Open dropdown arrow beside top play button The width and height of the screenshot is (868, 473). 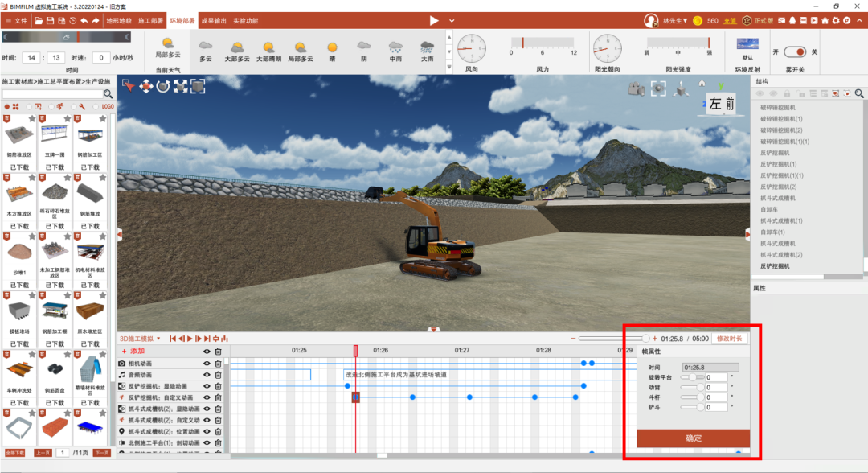point(452,20)
